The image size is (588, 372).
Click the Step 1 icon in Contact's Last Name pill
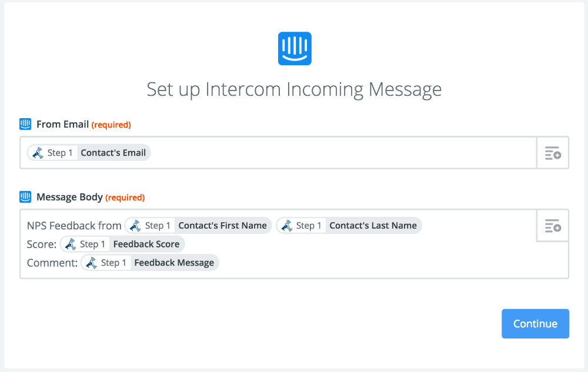point(287,226)
